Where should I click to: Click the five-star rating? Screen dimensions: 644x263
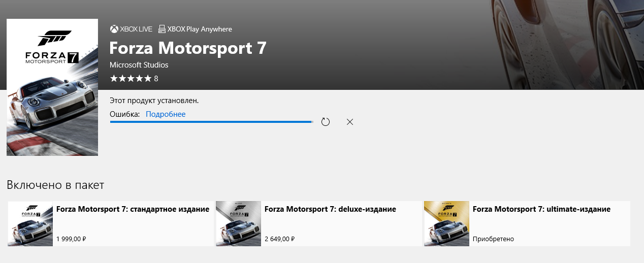tap(131, 79)
